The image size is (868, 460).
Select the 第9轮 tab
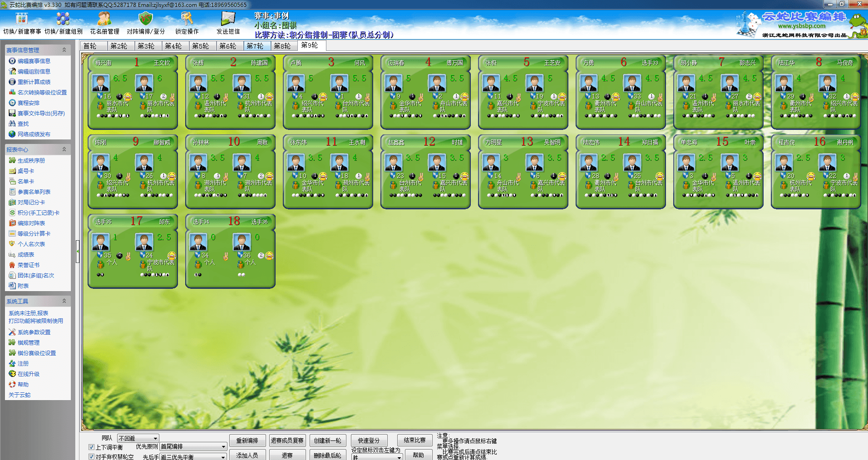[312, 45]
